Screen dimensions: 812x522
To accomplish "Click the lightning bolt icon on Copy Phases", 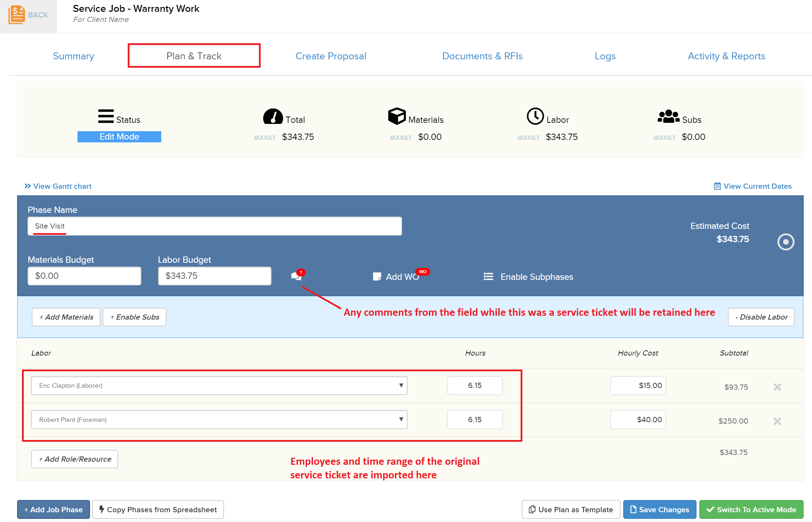I will [x=102, y=509].
